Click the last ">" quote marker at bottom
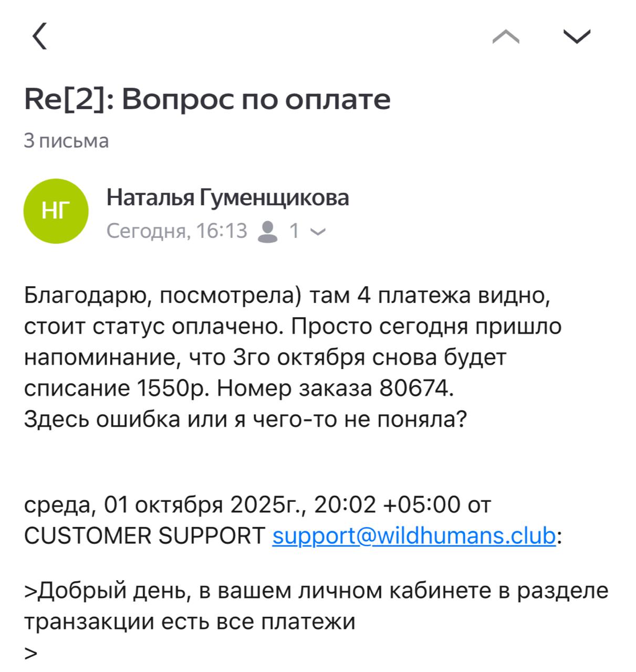 31,653
